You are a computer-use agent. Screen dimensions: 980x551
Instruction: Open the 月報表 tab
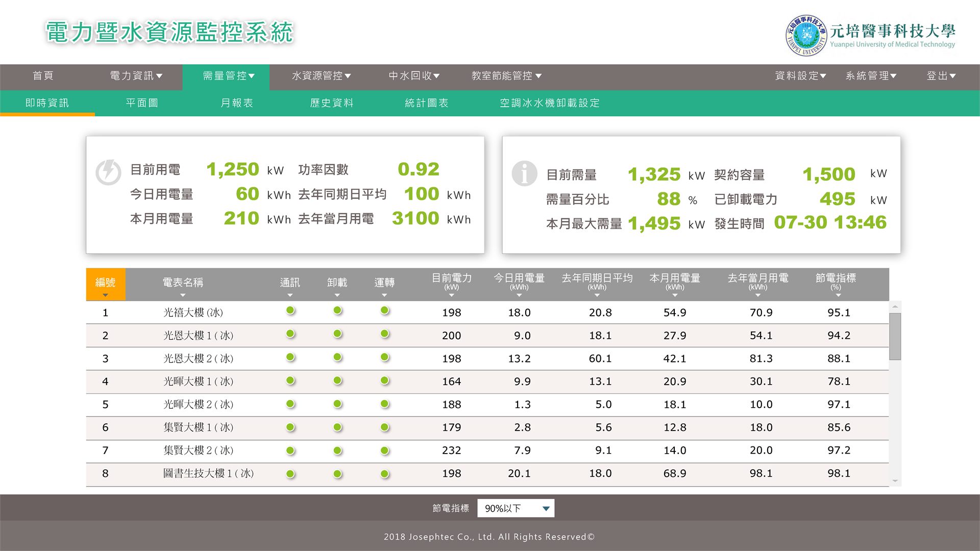[237, 103]
